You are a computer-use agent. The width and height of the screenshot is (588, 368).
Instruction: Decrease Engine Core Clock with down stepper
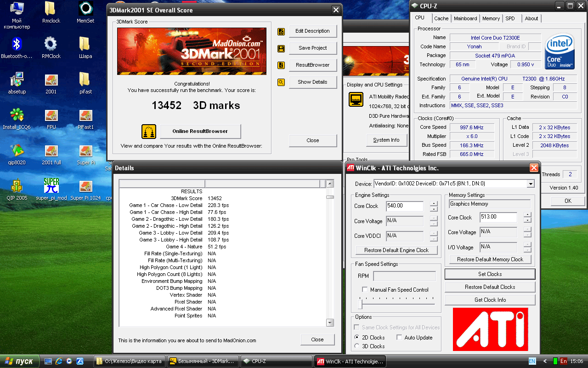tap(434, 209)
